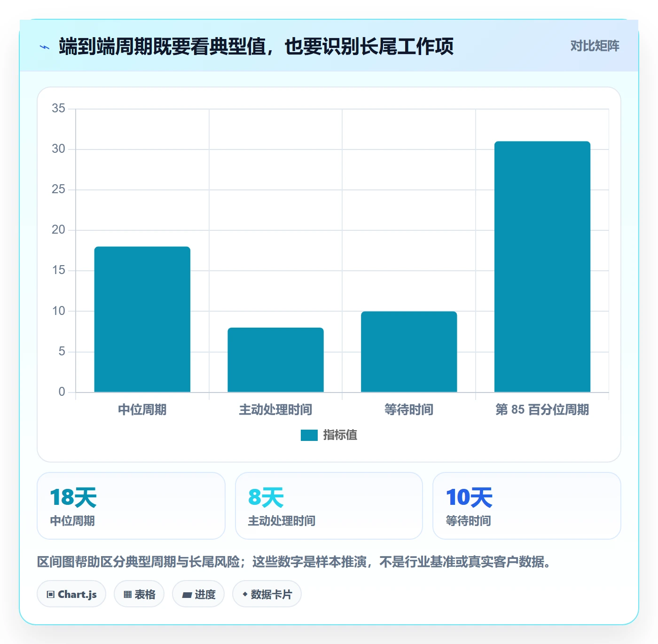The height and width of the screenshot is (644, 658).
Task: Click the y-axis value 20
Action: tap(59, 230)
